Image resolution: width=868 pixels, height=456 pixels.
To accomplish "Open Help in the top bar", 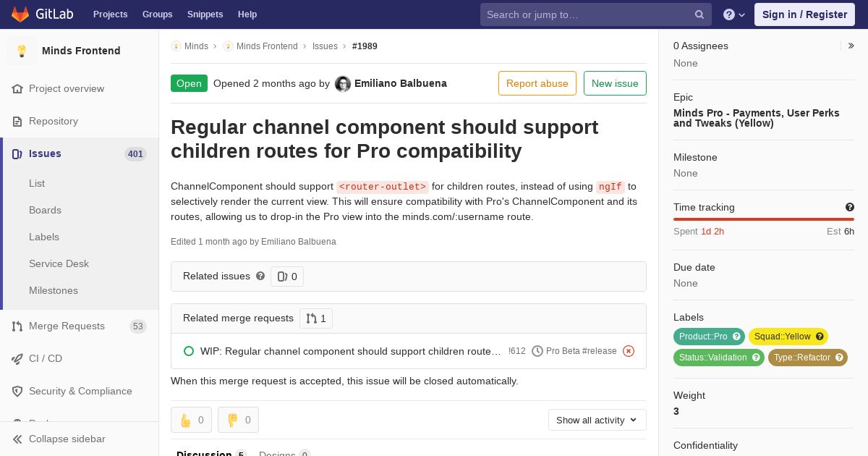I will pos(247,14).
